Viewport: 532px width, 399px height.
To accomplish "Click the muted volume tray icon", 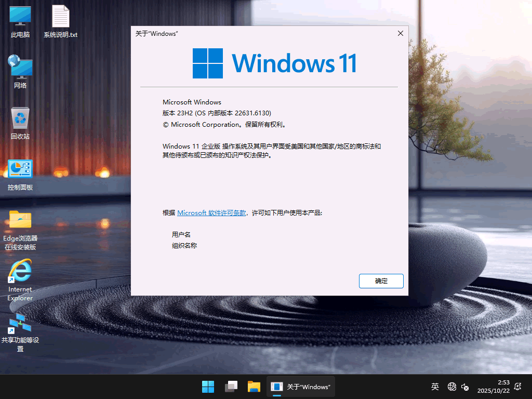I will 465,387.
